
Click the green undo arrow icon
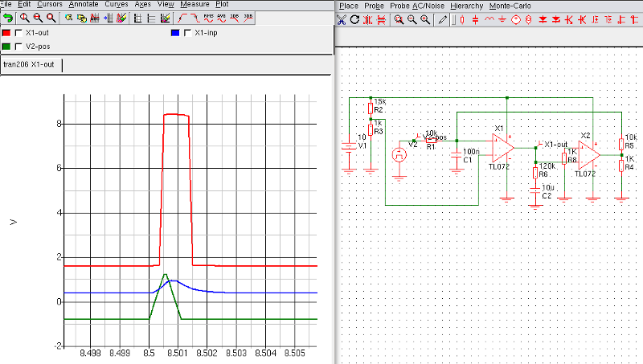pos(7,17)
